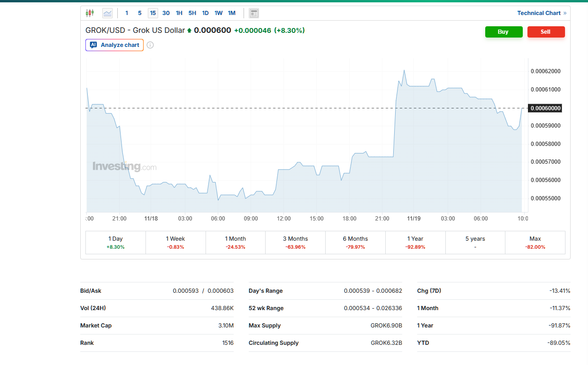Show the 1 Year range
Image resolution: width=588 pixels, height=365 pixels.
(x=415, y=243)
